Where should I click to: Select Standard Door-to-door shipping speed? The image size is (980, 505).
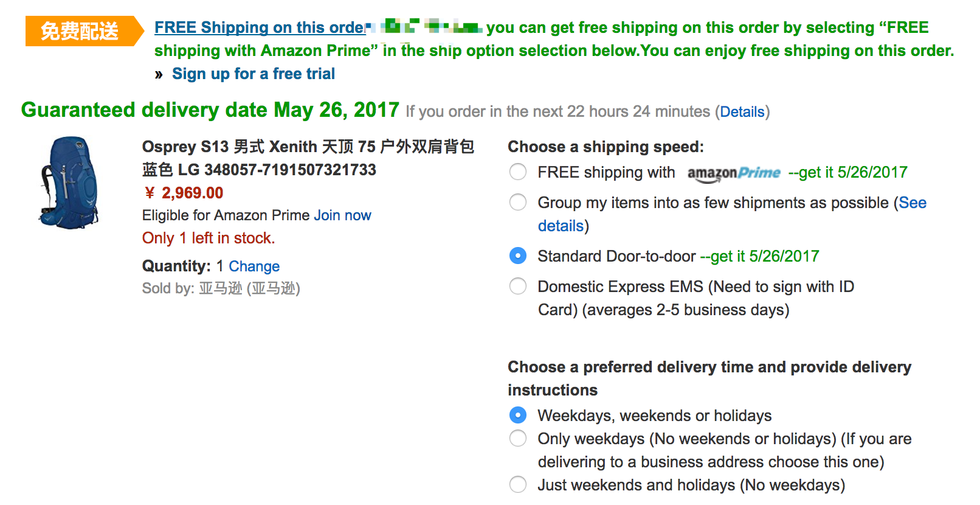point(518,256)
